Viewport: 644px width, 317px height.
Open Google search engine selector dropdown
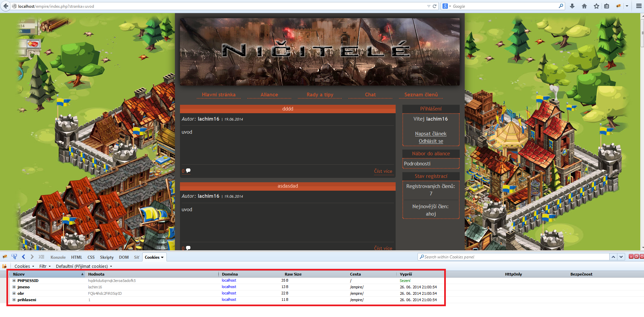[x=447, y=6]
